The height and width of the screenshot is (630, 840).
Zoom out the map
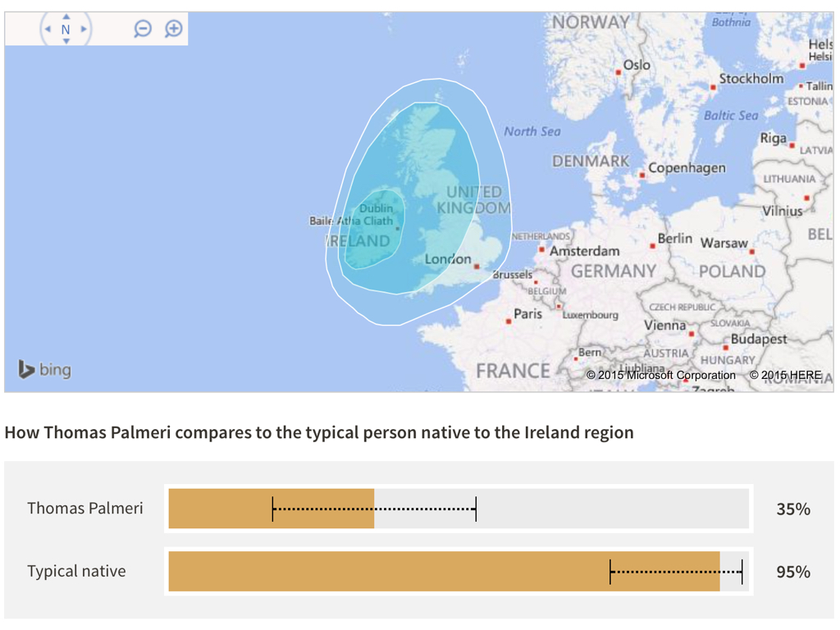(143, 30)
